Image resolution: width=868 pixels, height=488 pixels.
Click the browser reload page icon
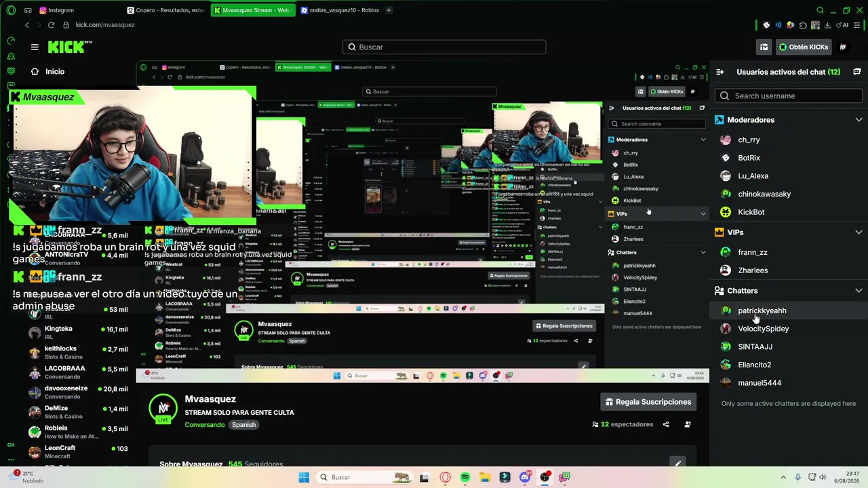(x=51, y=25)
